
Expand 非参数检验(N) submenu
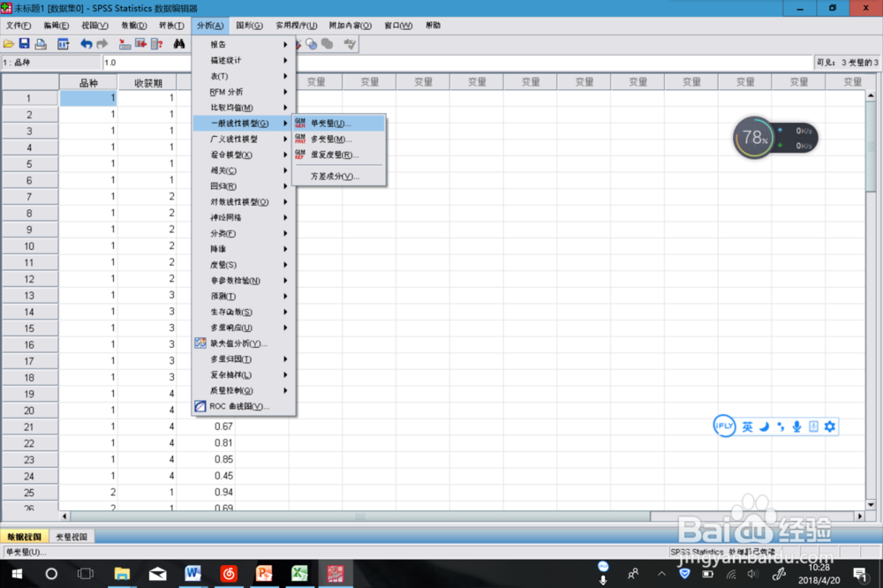(244, 281)
